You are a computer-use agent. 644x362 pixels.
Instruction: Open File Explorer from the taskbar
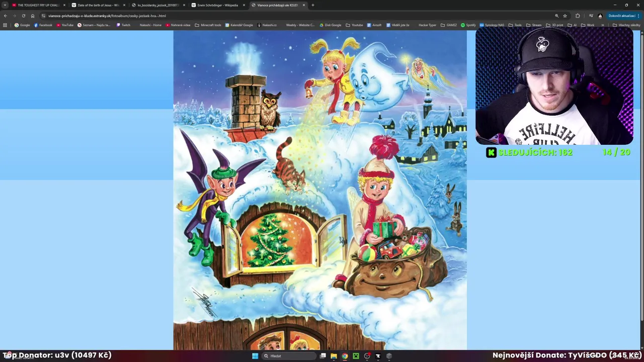coord(334,356)
